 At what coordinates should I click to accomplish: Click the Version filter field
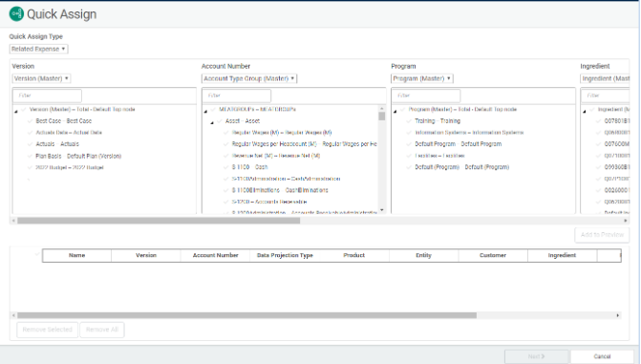48,96
